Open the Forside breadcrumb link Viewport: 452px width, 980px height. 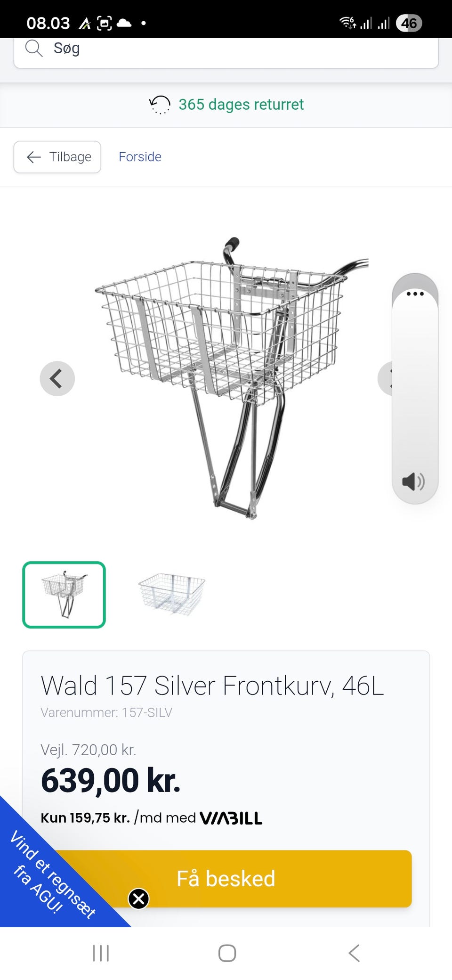point(140,157)
